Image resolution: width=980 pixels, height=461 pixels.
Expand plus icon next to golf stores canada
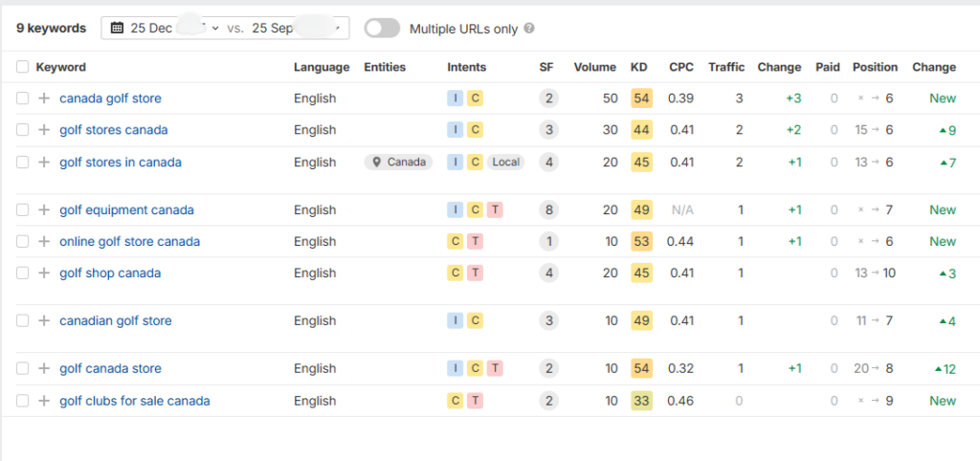point(43,130)
